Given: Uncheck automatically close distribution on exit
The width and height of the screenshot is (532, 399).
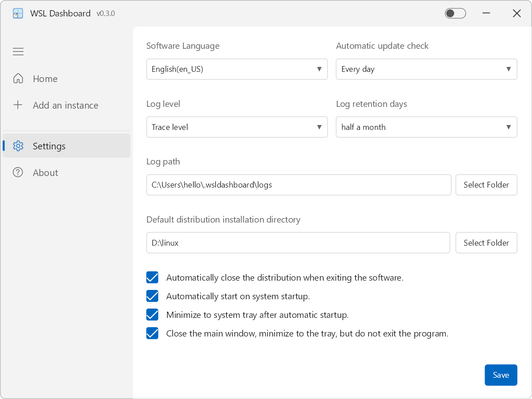Looking at the screenshot, I should [x=153, y=278].
